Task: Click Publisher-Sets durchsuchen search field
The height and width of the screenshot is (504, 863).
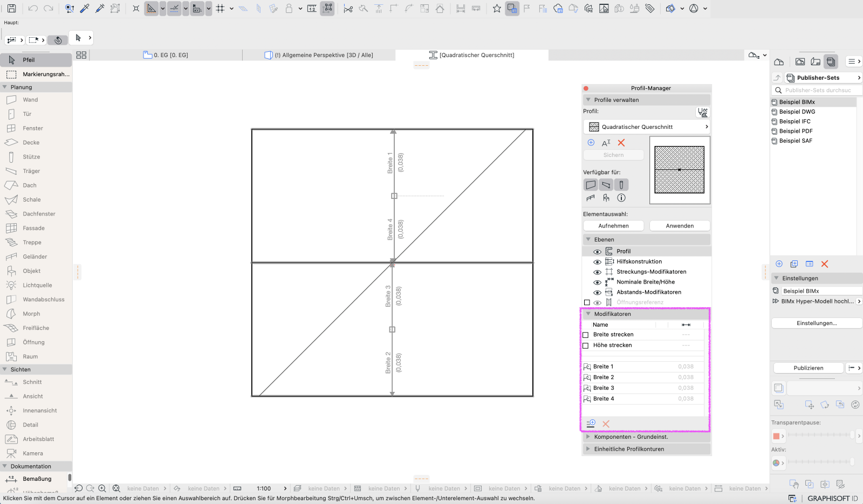Action: click(817, 90)
